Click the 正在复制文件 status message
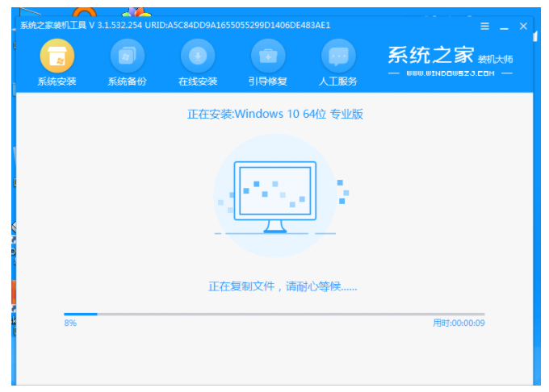The height and width of the screenshot is (392, 549). pos(282,286)
